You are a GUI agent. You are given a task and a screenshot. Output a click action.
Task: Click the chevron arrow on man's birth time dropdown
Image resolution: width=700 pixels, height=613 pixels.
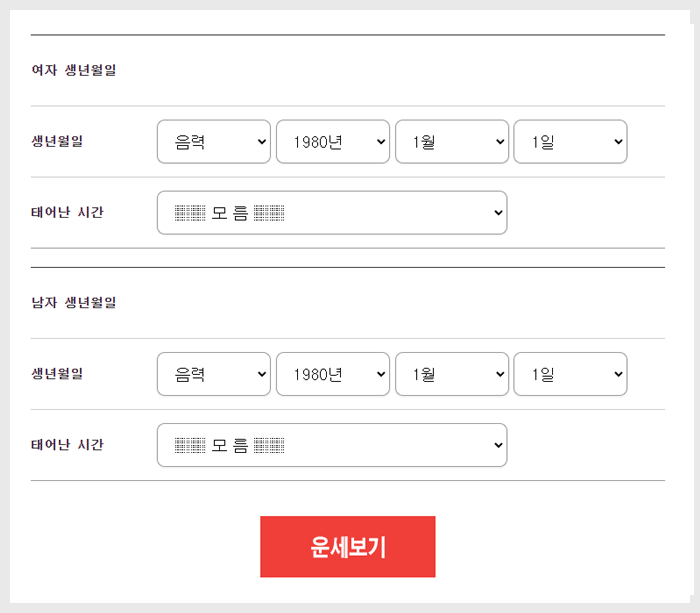click(x=499, y=445)
